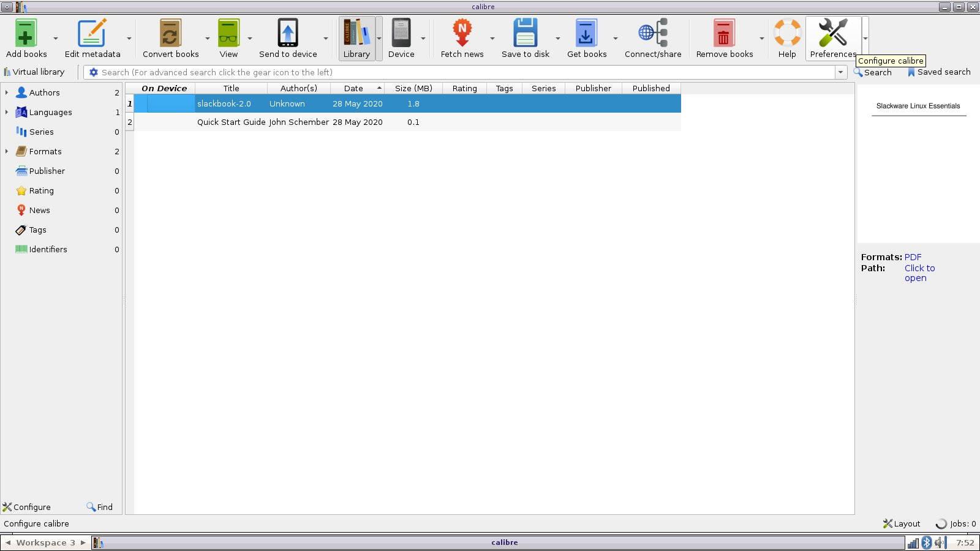The width and height of the screenshot is (980, 551).
Task: Click the Saved search button
Action: tap(939, 72)
